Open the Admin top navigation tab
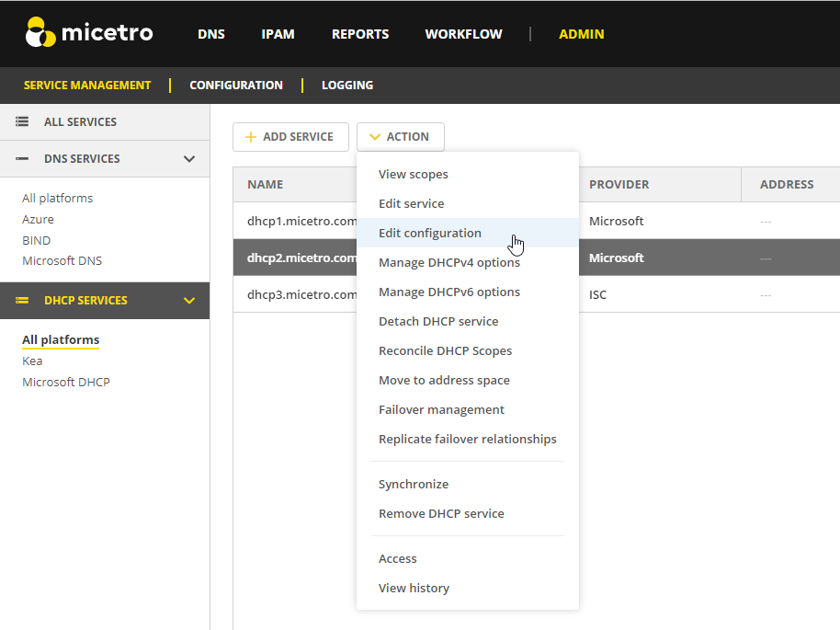 click(581, 34)
